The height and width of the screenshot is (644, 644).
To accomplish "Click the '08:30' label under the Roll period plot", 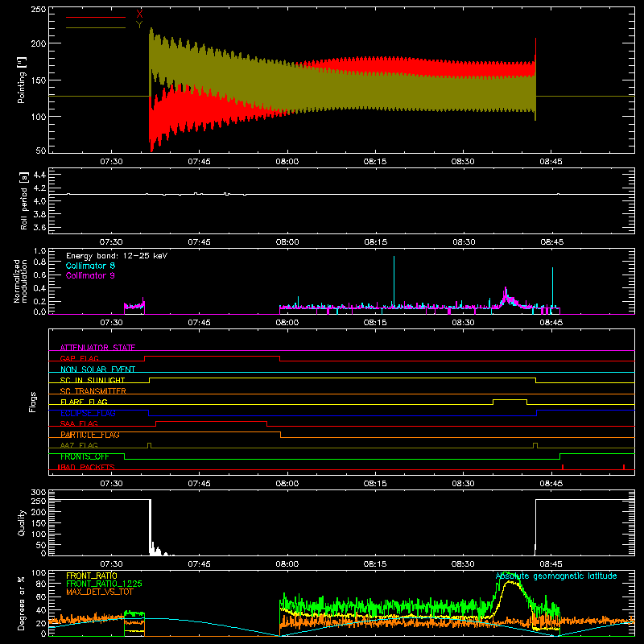I will pos(464,242).
